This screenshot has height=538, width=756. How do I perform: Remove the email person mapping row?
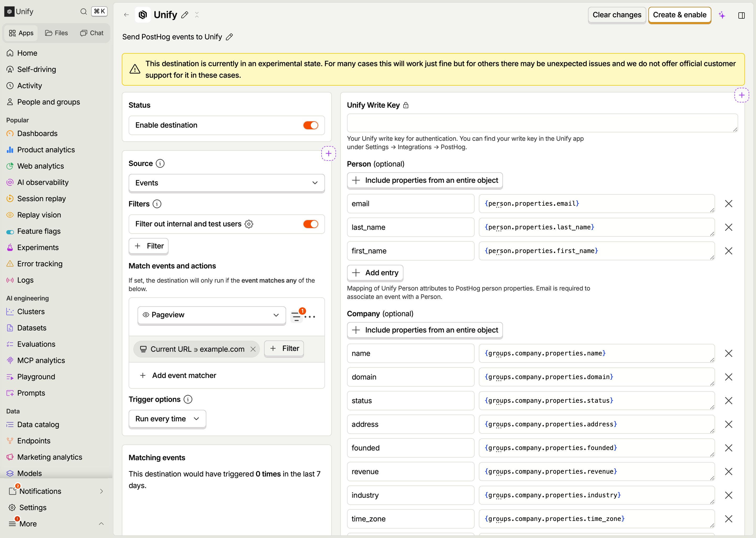[728, 203]
